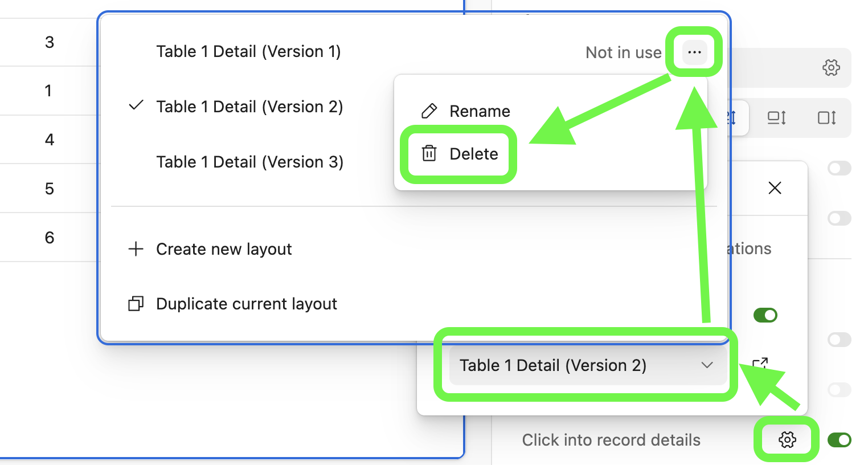The height and width of the screenshot is (465, 868).
Task: Click the duplicate layout icon
Action: coord(136,303)
